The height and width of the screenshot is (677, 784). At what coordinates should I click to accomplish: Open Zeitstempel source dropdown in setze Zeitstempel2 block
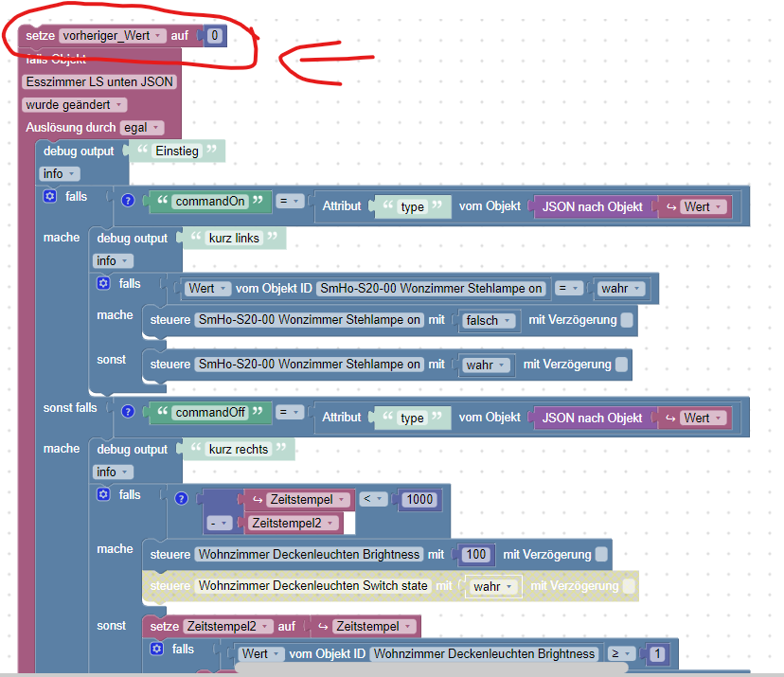tap(374, 626)
